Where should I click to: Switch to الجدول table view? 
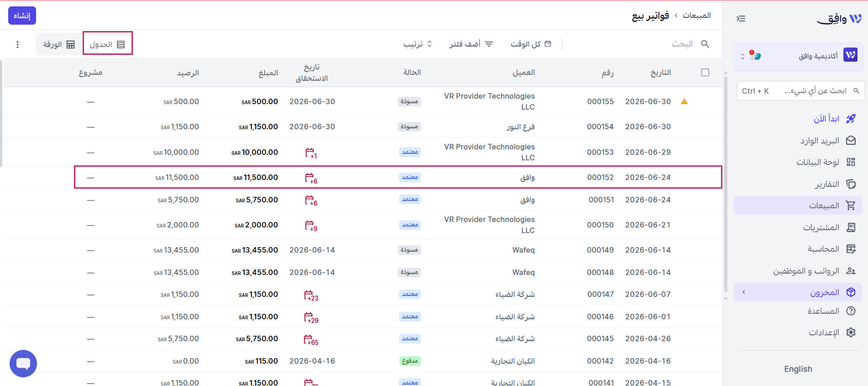107,44
